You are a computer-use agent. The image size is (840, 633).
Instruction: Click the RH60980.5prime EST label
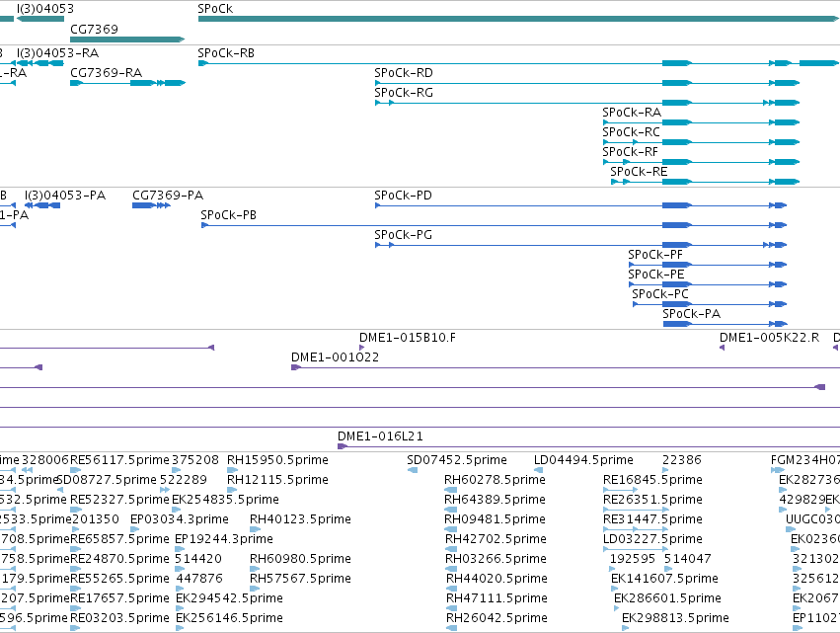click(300, 560)
